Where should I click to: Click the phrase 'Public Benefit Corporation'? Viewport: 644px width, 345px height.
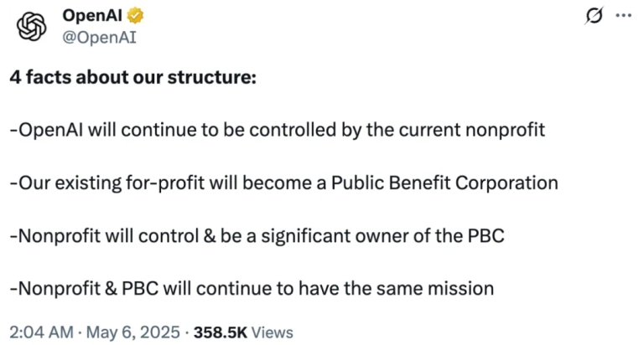pos(444,183)
